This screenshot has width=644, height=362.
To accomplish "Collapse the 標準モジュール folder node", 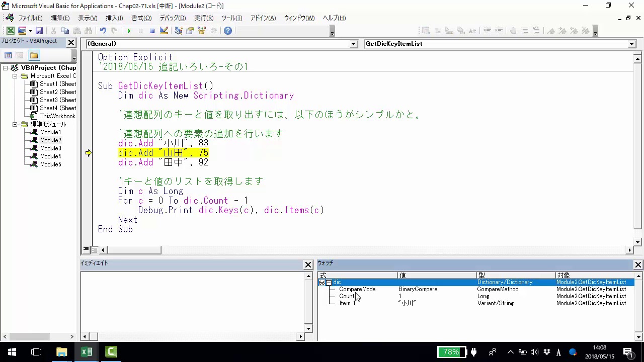I will (15, 124).
